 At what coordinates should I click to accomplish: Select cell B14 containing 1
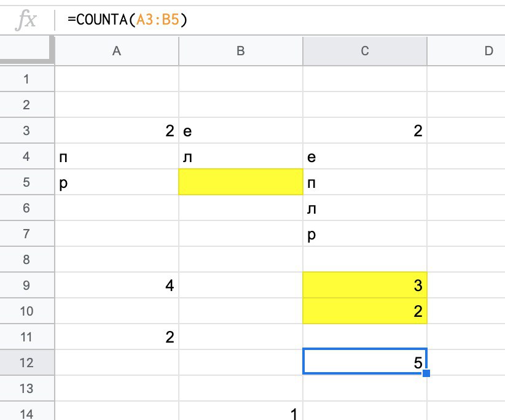coord(241,413)
